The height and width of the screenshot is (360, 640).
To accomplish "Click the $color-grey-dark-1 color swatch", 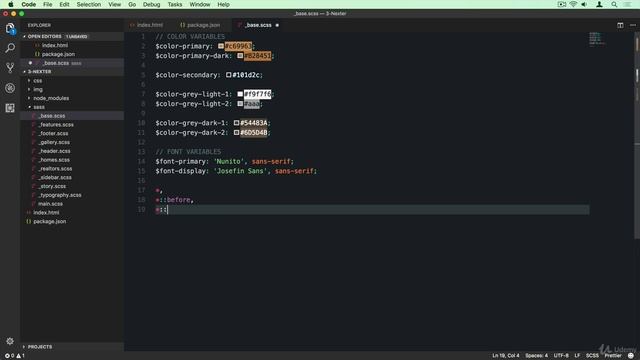I will click(x=236, y=123).
